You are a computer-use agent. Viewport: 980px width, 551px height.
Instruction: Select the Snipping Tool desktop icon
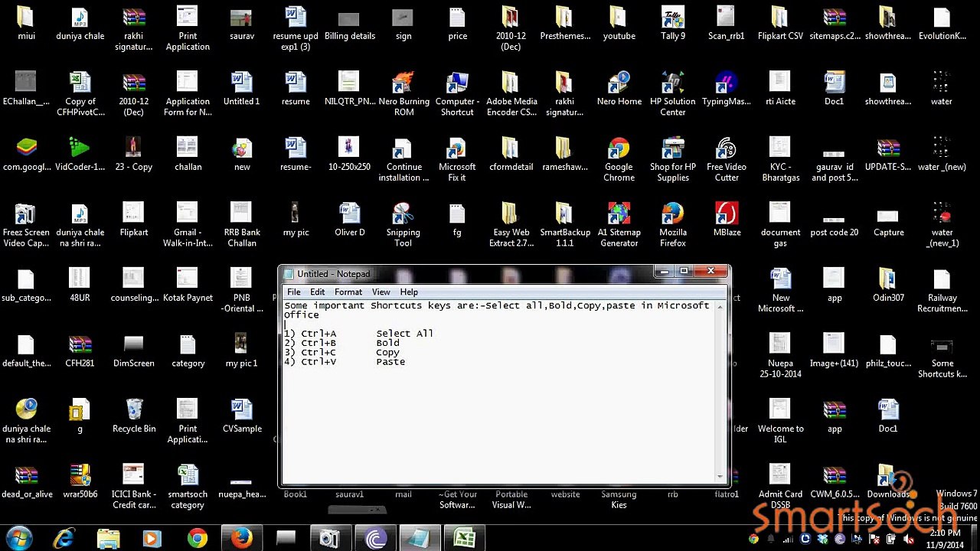click(x=403, y=225)
